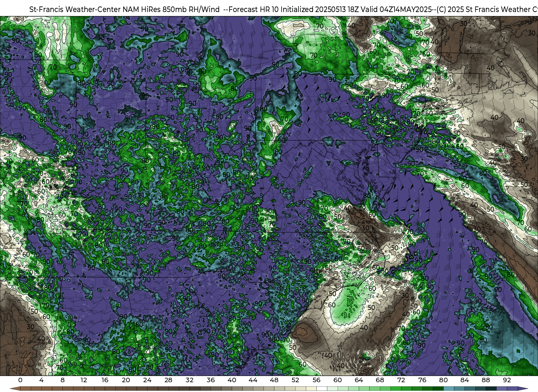Click the colorbar label '64'
The image size is (538, 392).
[x=359, y=380]
